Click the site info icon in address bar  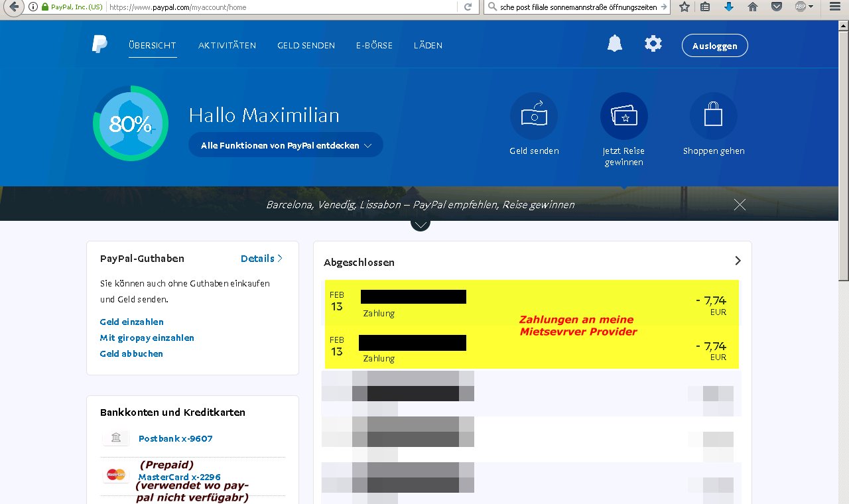coord(33,7)
